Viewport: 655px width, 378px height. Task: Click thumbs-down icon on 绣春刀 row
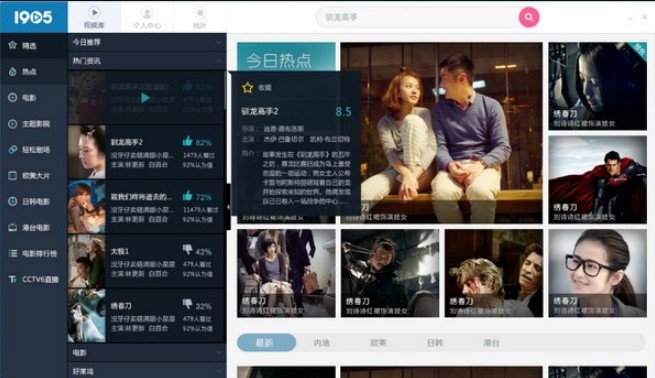188,304
